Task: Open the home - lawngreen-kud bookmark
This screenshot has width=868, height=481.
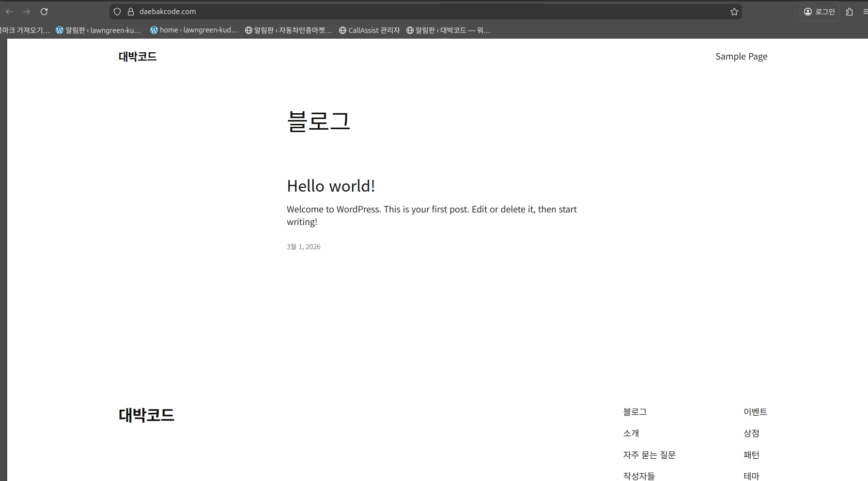Action: (x=194, y=30)
